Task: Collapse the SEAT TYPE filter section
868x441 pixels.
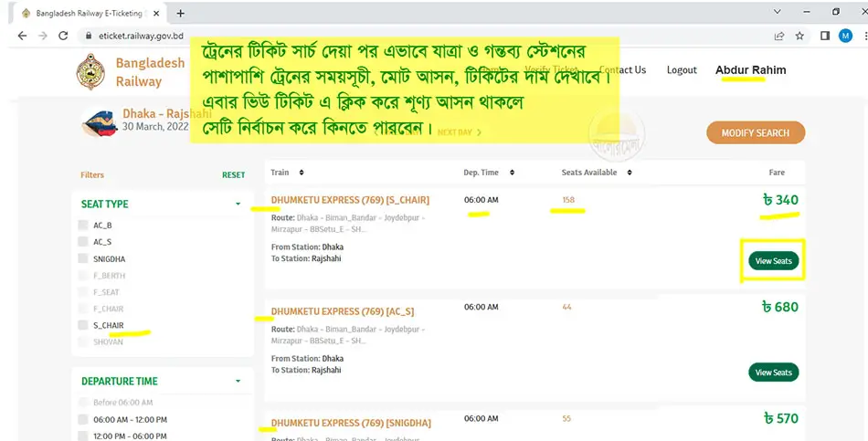Action: (238, 205)
